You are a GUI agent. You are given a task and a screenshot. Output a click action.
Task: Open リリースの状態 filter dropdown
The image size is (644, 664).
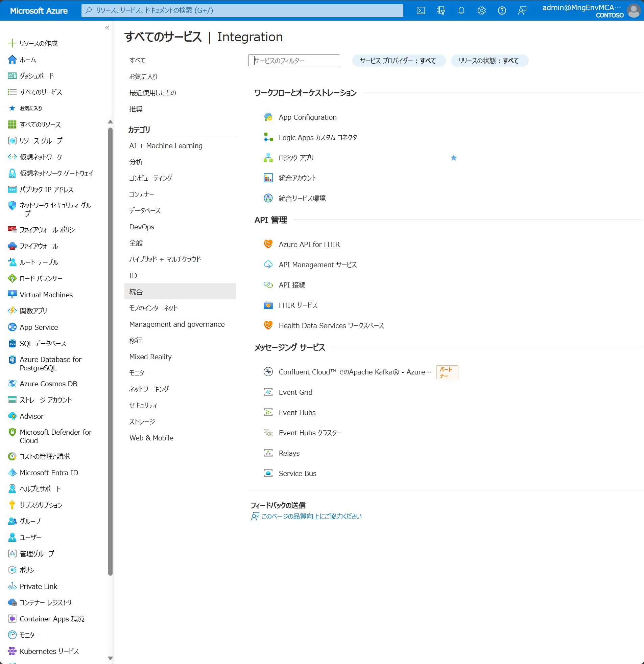point(489,61)
